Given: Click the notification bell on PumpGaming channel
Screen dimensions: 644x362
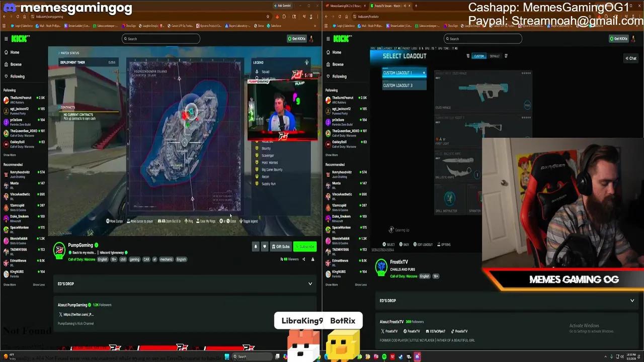Looking at the screenshot, I should 256,246.
